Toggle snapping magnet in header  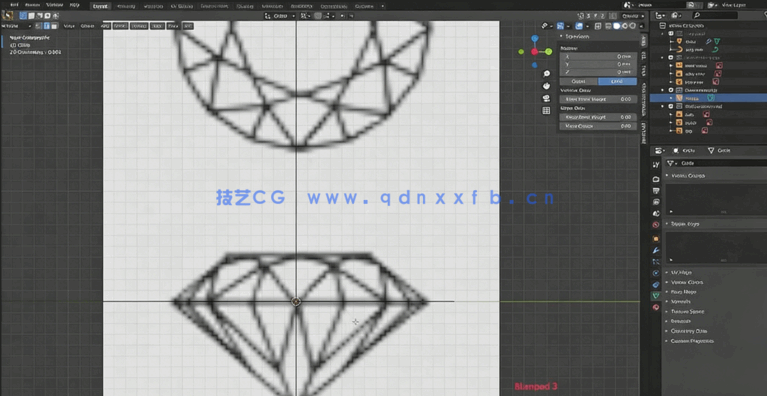pyautogui.click(x=318, y=16)
